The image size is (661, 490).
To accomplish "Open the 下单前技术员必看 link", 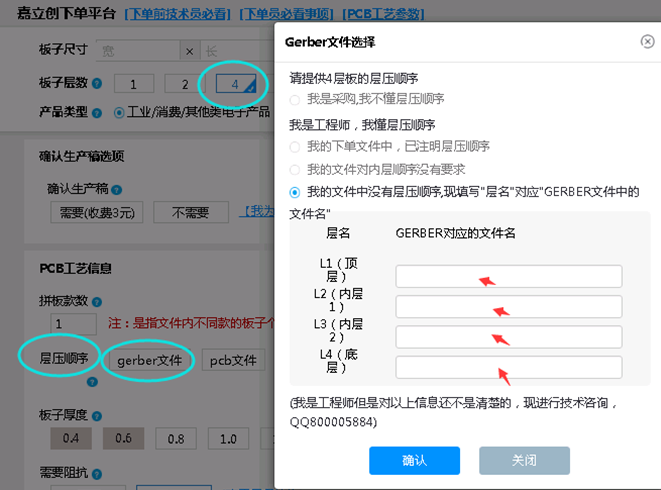I will [179, 15].
